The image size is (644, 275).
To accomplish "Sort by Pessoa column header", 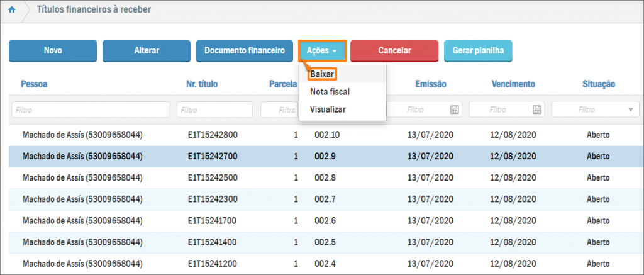I will [34, 84].
